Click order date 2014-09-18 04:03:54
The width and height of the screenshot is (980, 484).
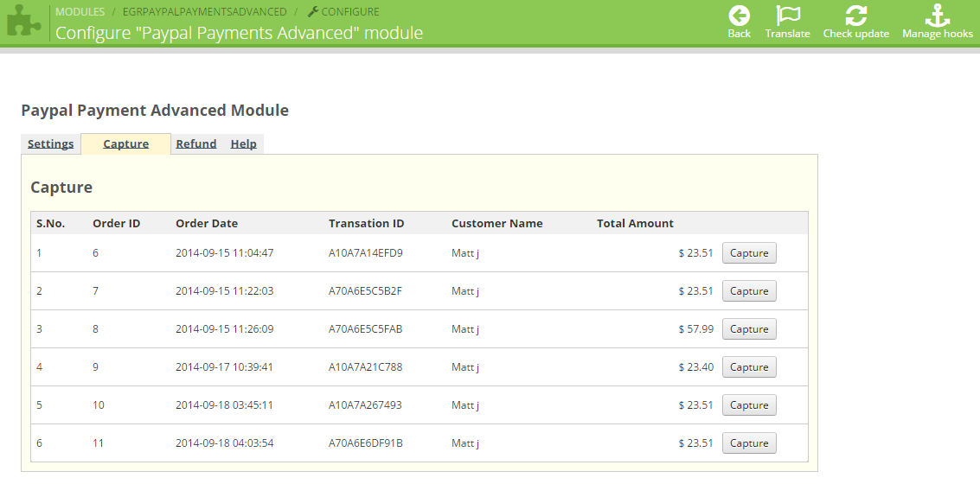click(224, 443)
